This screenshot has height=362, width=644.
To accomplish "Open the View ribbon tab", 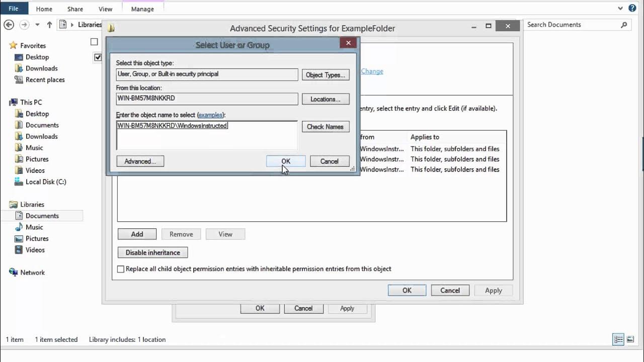I will click(105, 9).
